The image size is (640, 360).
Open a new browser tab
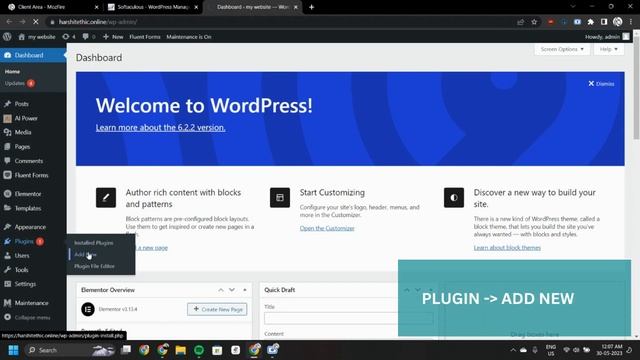tap(311, 7)
